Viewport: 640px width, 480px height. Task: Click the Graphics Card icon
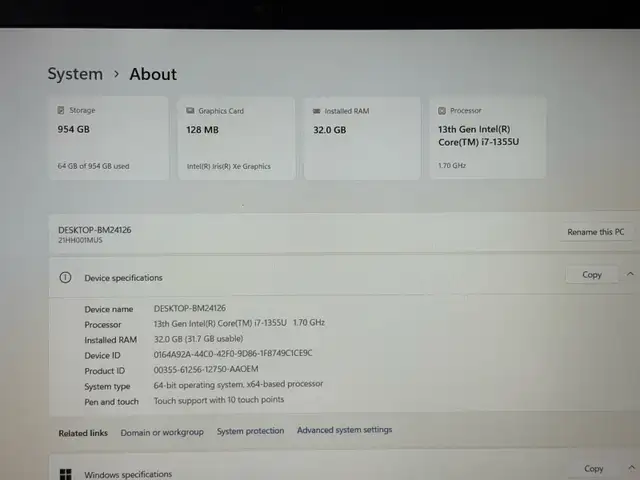point(190,111)
